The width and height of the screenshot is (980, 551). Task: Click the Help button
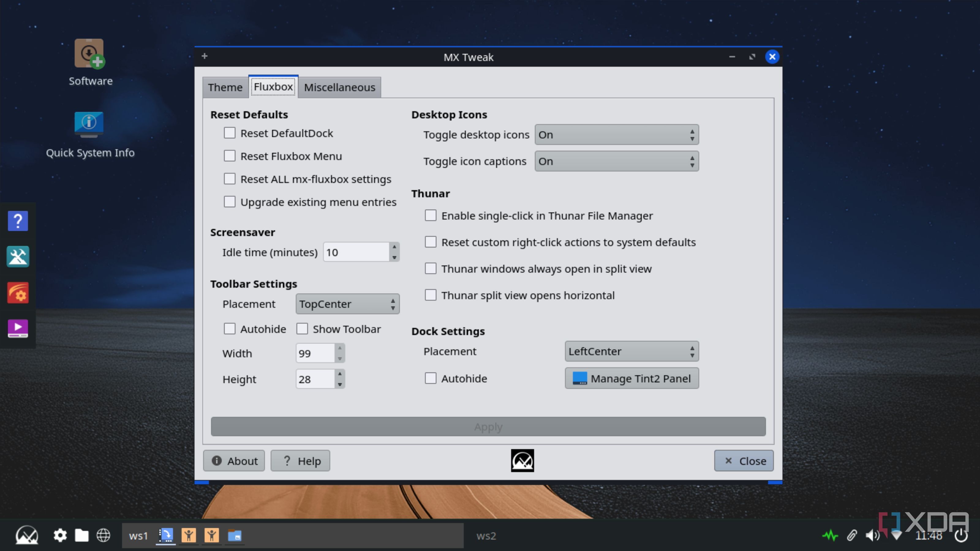tap(300, 461)
